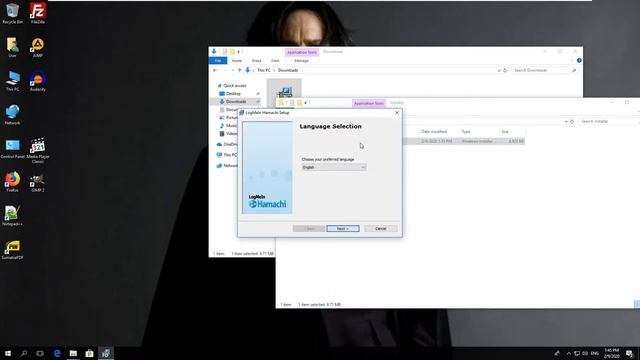The width and height of the screenshot is (640, 360).
Task: Go up one folder in Downloads window
Action: (240, 70)
